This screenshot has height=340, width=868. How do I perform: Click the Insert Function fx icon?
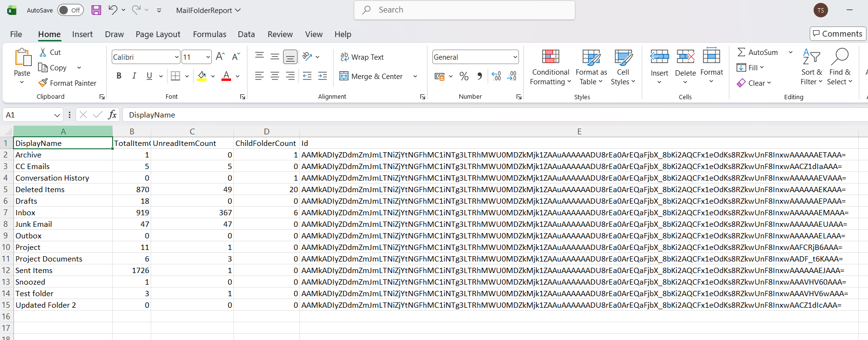pos(112,115)
